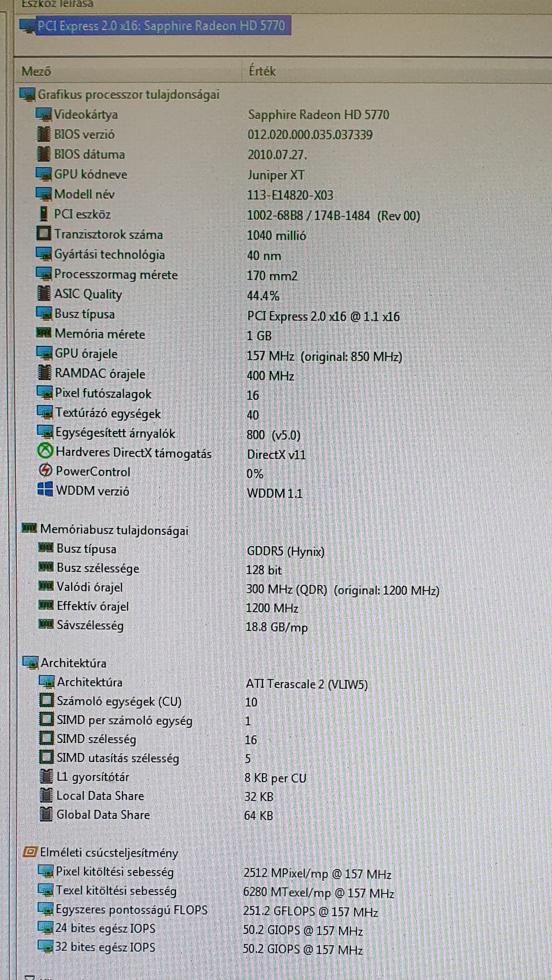
Task: Select the GDDR5 (Hynix) value
Action: (285, 551)
